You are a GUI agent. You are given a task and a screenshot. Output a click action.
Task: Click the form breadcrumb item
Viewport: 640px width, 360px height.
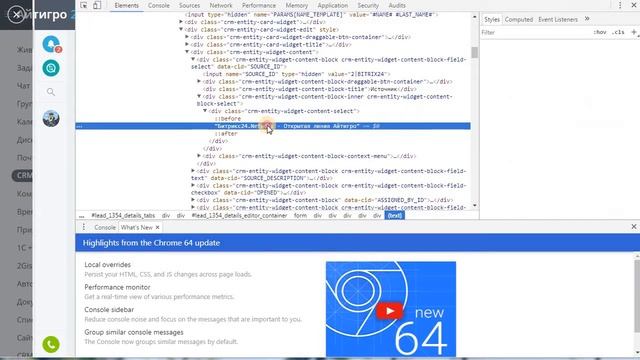point(300,215)
